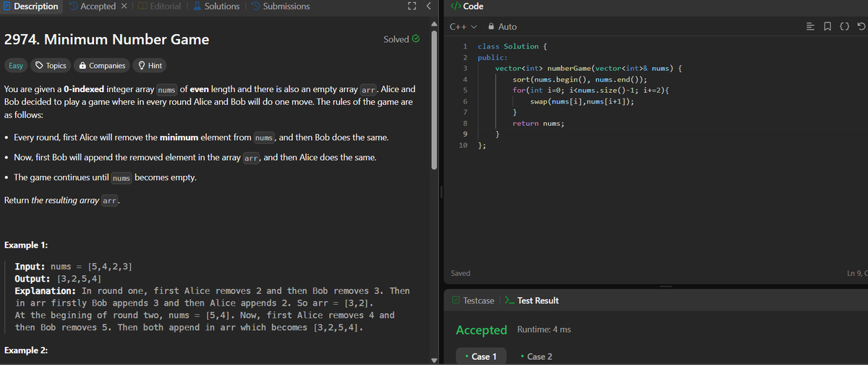Click the Output: [3,2,5,4] line
This screenshot has height=365, width=868.
[x=57, y=279]
